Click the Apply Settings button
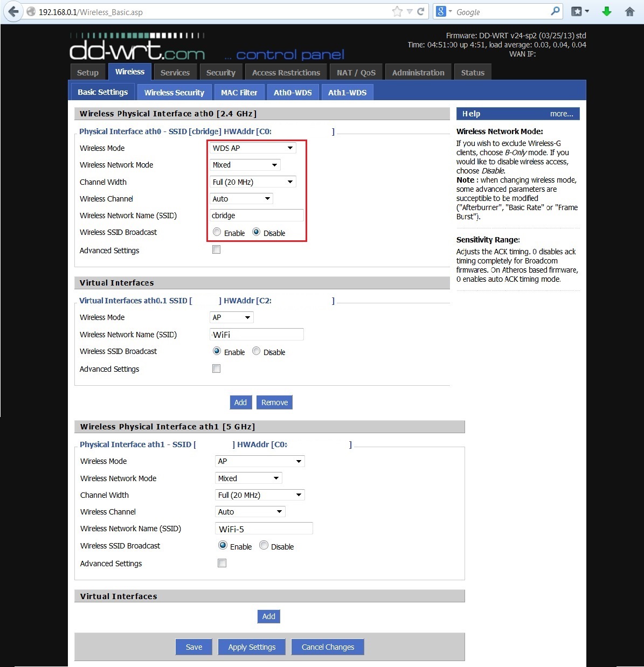644x667 pixels. coord(252,647)
